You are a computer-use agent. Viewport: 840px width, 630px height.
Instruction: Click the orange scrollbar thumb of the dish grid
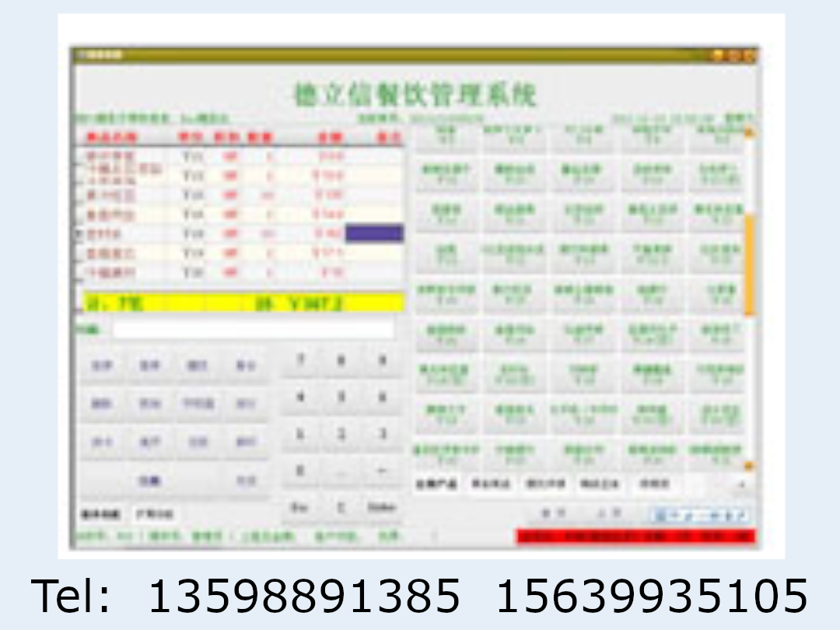pyautogui.click(x=750, y=264)
